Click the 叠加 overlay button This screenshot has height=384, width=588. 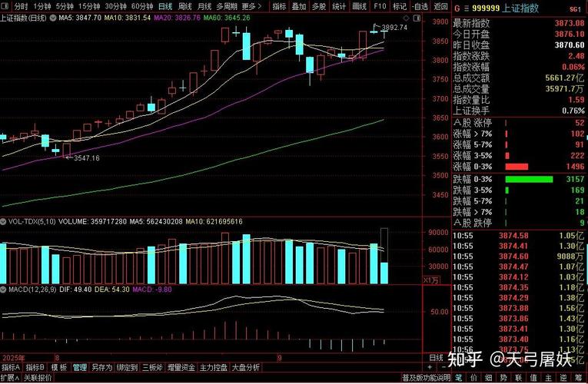(299, 6)
